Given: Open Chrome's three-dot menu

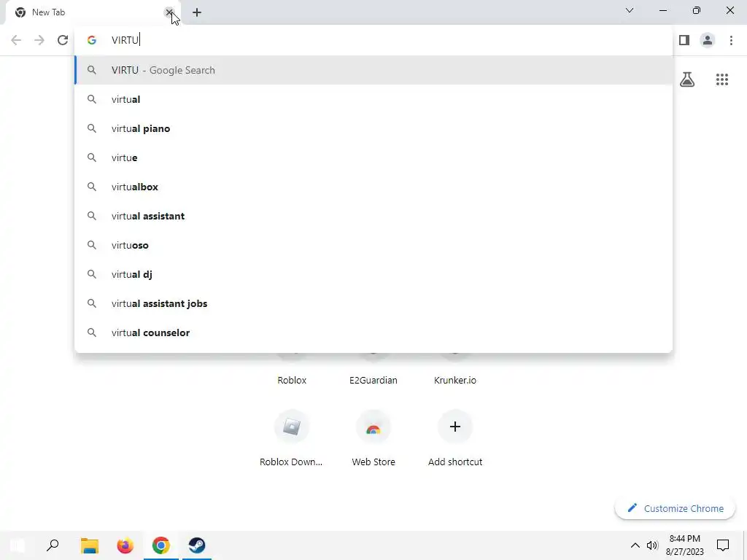Looking at the screenshot, I should click(731, 40).
